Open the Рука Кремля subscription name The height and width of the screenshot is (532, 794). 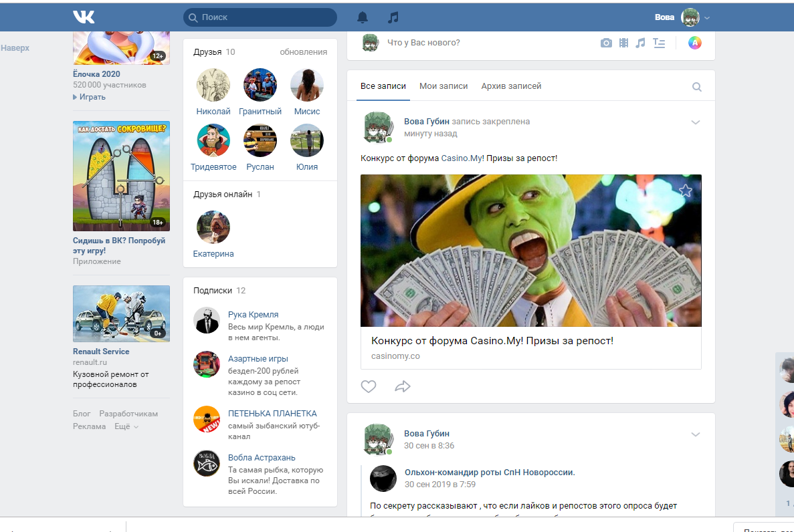[x=254, y=314]
